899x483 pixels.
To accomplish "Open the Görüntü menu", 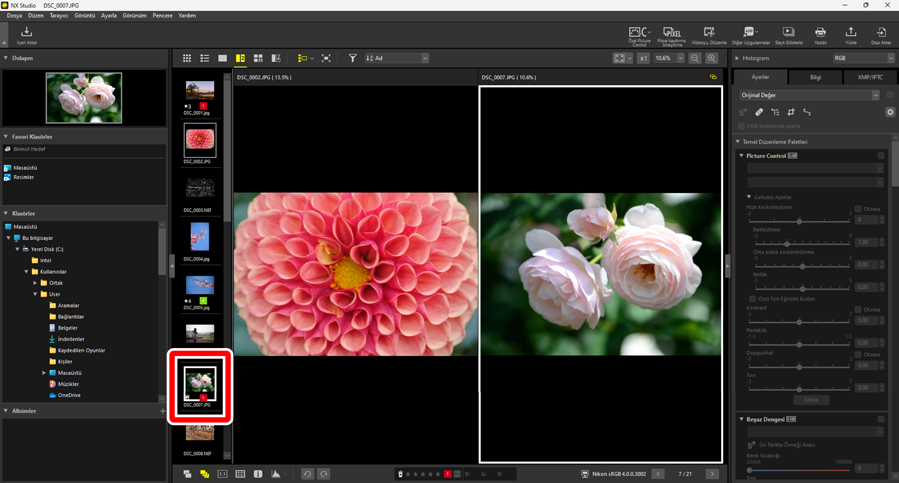I will (x=84, y=16).
